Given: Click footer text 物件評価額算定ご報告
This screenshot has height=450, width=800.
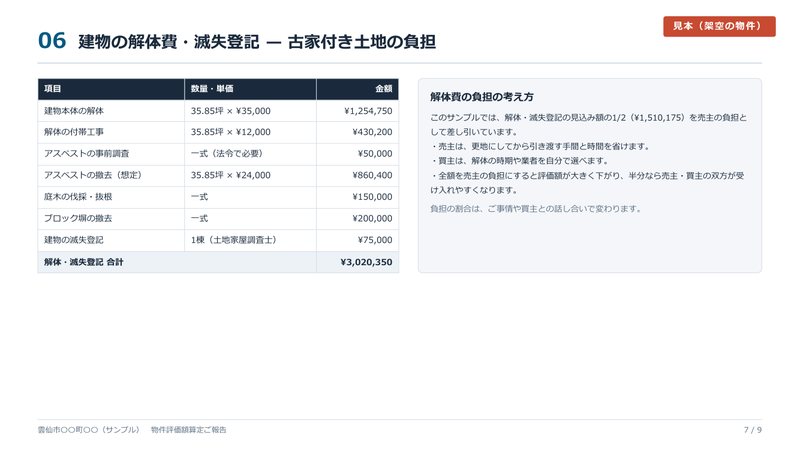Looking at the screenshot, I should (x=189, y=430).
